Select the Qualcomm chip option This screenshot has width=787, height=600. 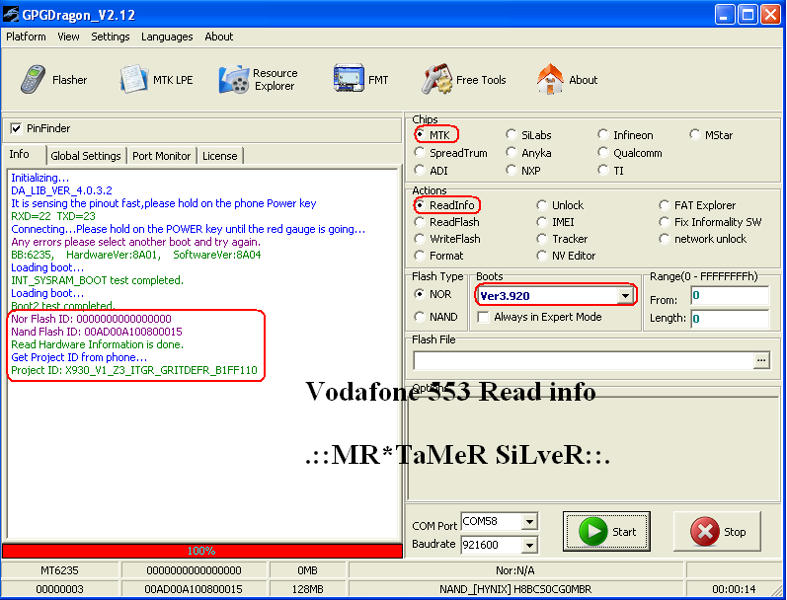[x=603, y=152]
